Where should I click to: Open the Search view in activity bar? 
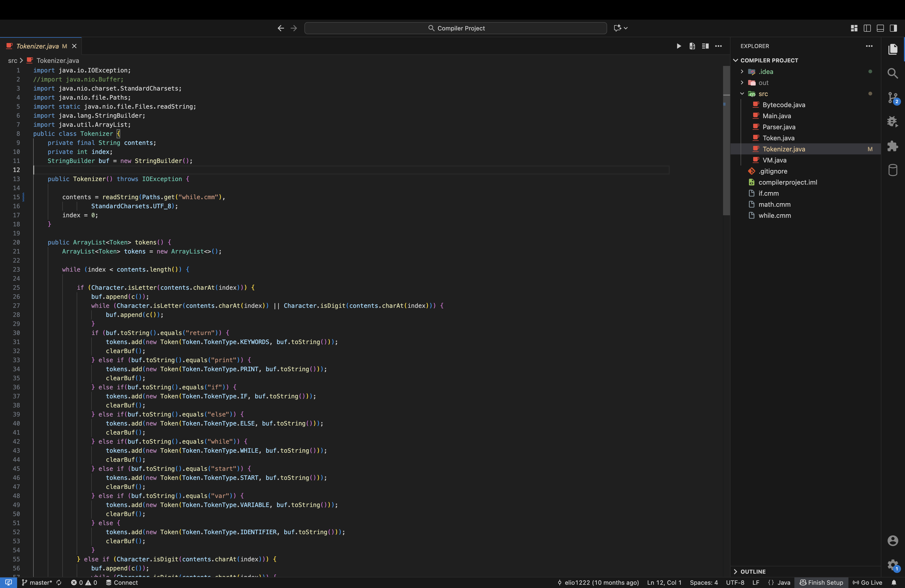click(892, 73)
